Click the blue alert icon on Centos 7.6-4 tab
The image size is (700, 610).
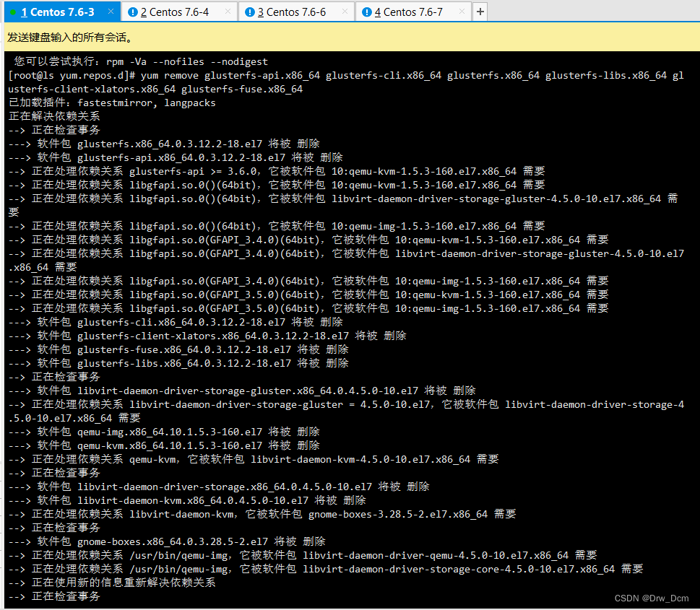point(133,12)
